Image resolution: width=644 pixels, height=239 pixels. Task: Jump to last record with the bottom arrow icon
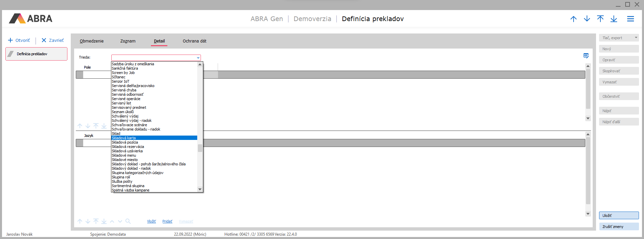pos(613,19)
